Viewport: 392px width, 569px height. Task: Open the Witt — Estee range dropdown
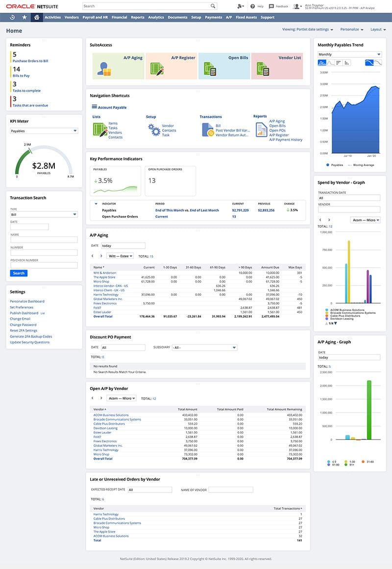[x=121, y=256]
